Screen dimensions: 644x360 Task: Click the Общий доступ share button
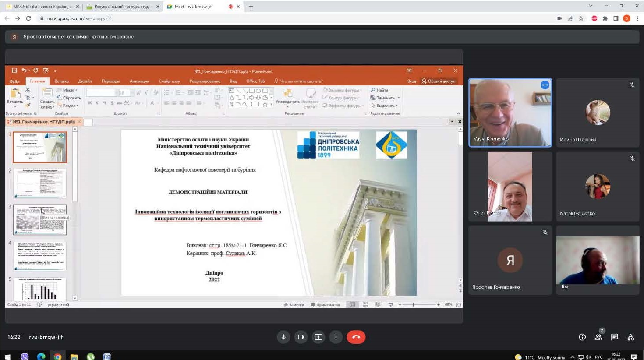(439, 81)
